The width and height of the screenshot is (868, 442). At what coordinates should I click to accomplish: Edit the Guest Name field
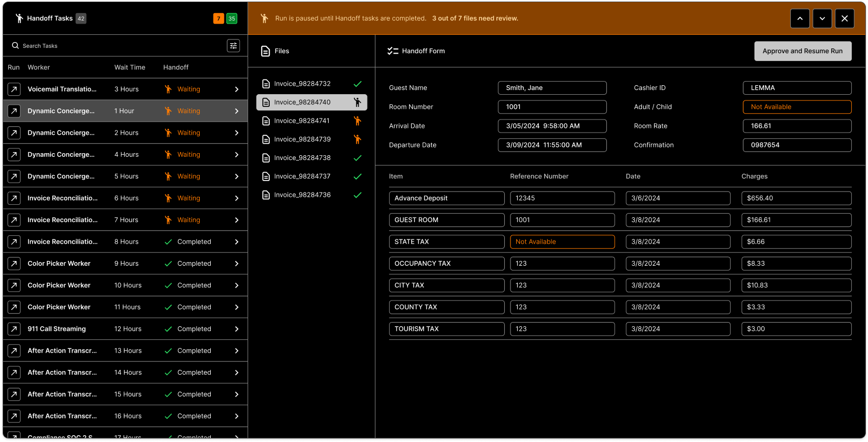[x=552, y=88]
